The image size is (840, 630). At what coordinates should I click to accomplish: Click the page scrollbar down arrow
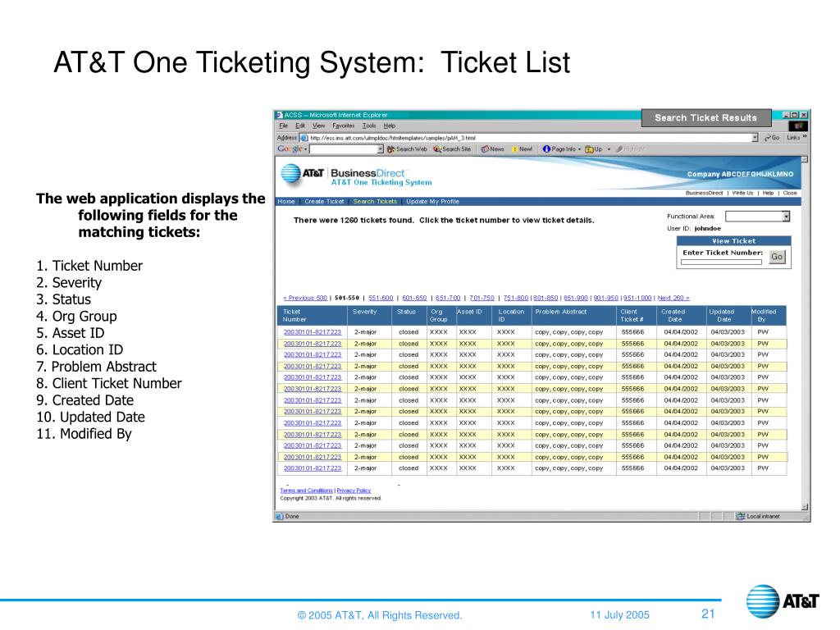point(804,507)
